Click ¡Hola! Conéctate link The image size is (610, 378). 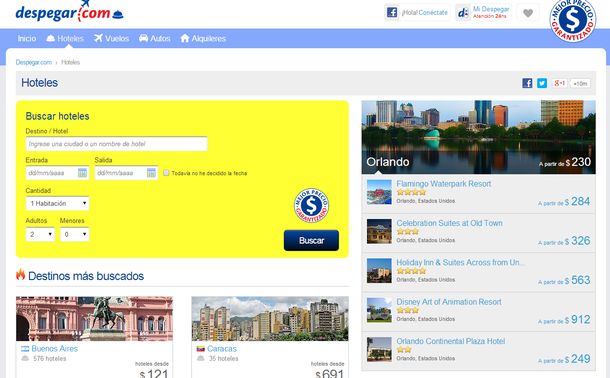(x=424, y=12)
